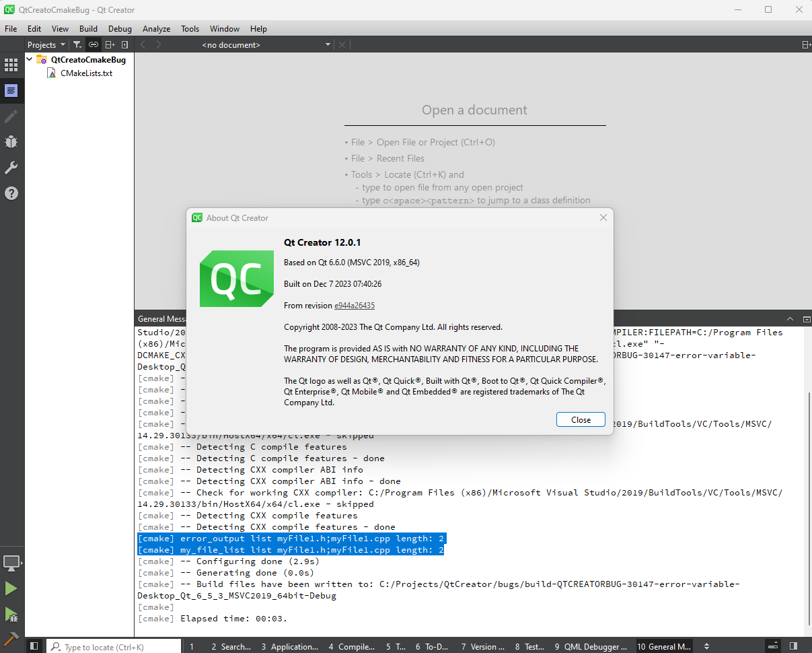Open 7 Version Control tab
This screenshot has width=812, height=653.
click(484, 647)
